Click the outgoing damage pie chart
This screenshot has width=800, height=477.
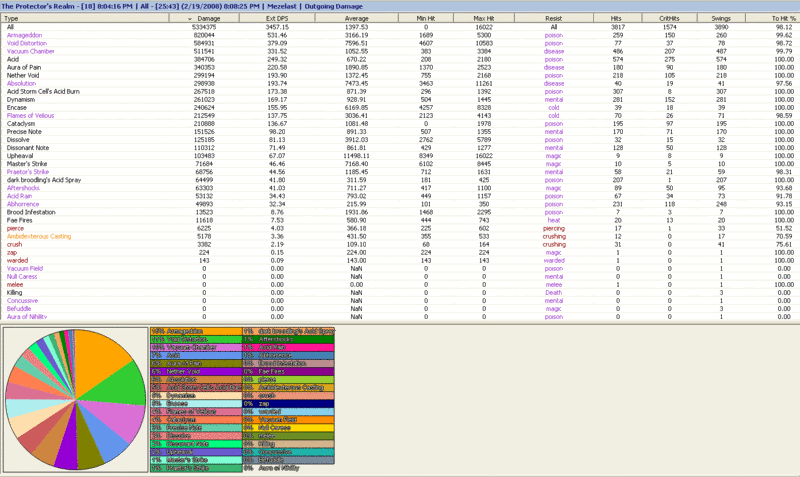pyautogui.click(x=76, y=399)
